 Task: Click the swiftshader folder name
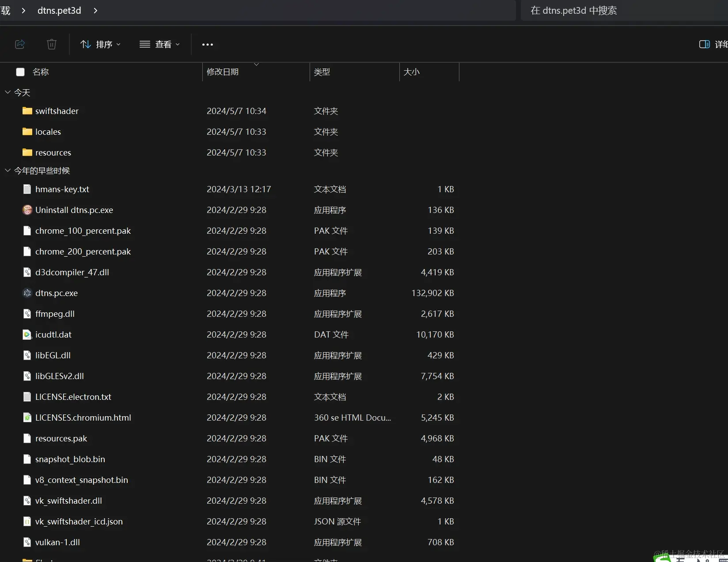[x=57, y=111]
